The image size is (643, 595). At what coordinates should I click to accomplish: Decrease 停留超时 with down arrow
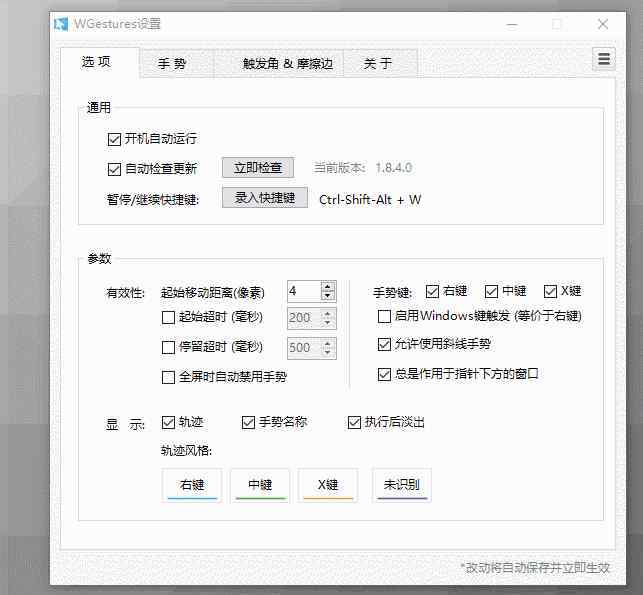click(328, 353)
